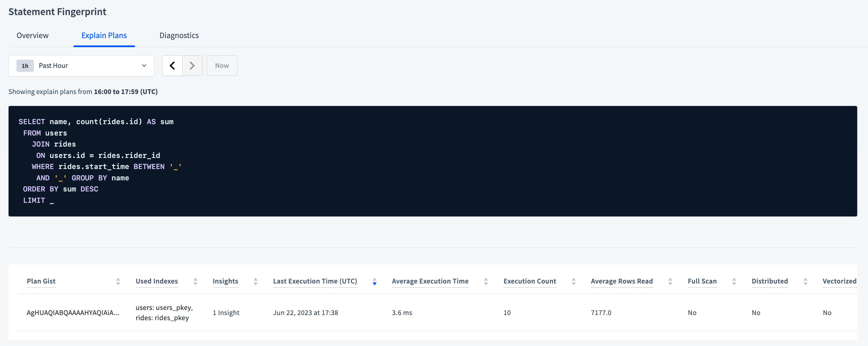Sort by Used Indexes column arrows
Screen dimensions: 868x346
[195, 281]
